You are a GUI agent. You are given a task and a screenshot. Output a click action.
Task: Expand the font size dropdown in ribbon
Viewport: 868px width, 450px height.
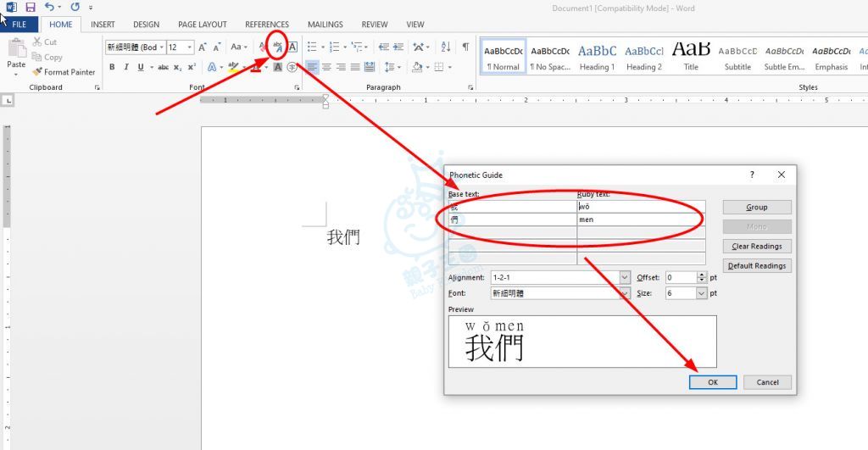click(x=190, y=47)
